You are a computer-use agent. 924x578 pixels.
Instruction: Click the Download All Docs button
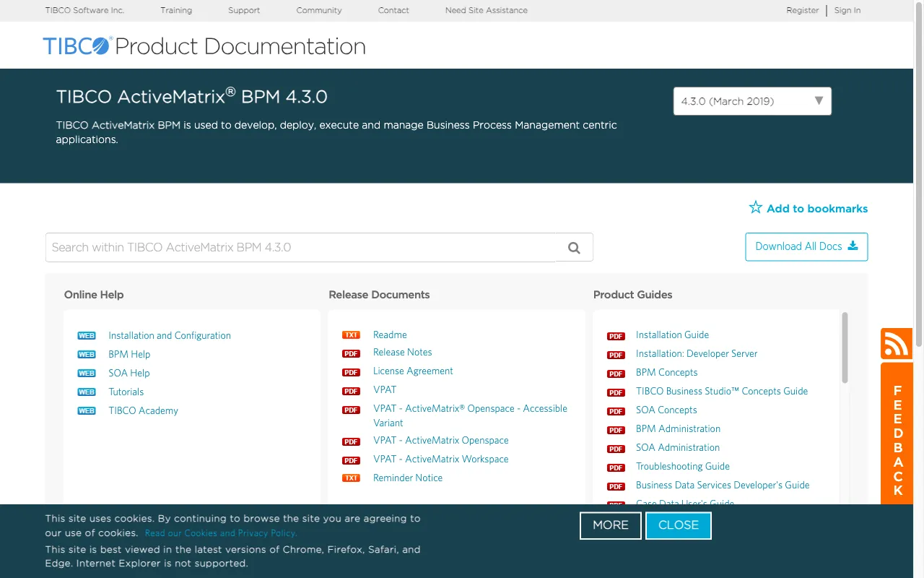tap(806, 246)
